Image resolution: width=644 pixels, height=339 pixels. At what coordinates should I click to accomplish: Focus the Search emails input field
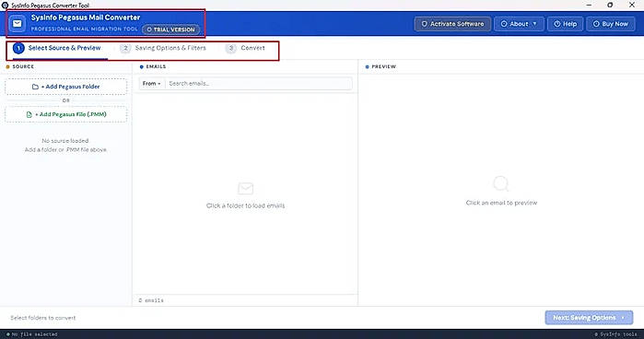pos(258,84)
